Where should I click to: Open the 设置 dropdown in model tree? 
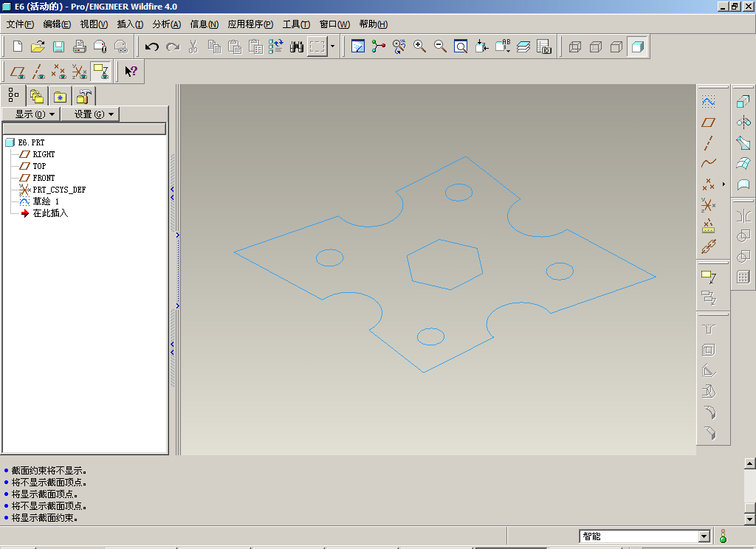[x=90, y=114]
